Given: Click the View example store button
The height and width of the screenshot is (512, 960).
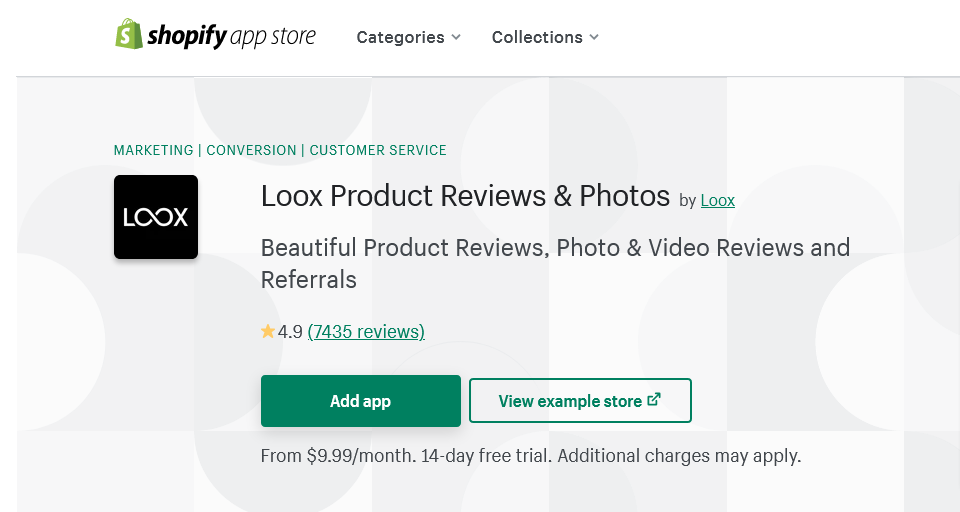Looking at the screenshot, I should tap(579, 401).
